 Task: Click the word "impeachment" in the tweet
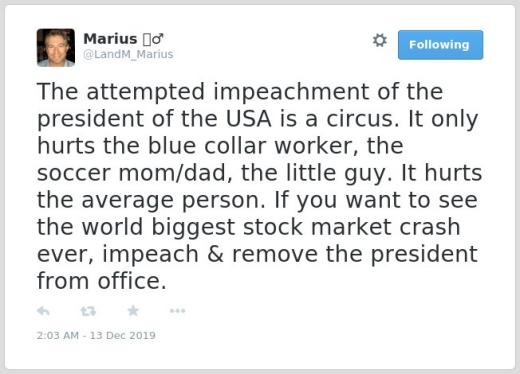(291, 92)
